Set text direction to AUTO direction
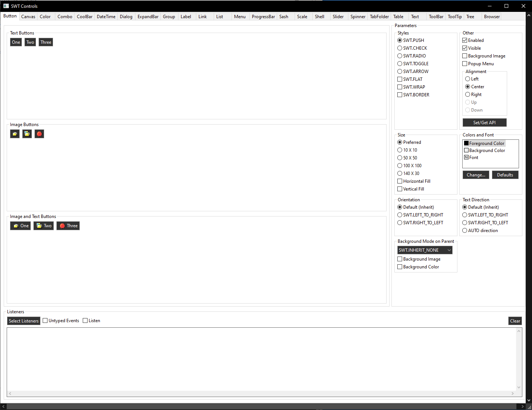This screenshot has height=410, width=532. [480, 231]
